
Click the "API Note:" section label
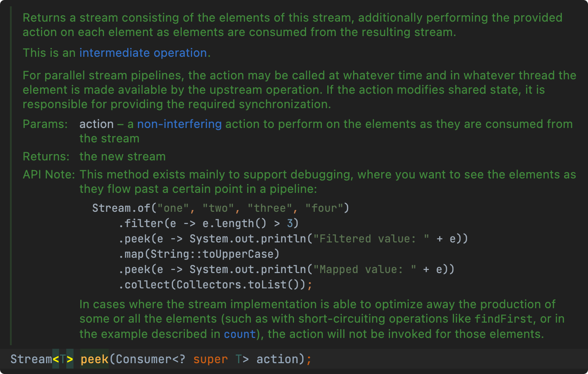pos(49,174)
